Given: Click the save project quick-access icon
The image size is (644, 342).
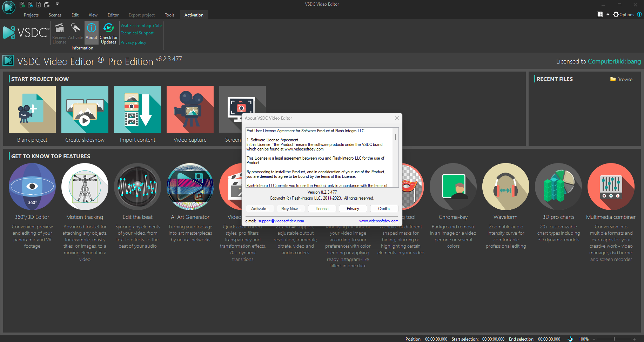Looking at the screenshot, I should (38, 5).
